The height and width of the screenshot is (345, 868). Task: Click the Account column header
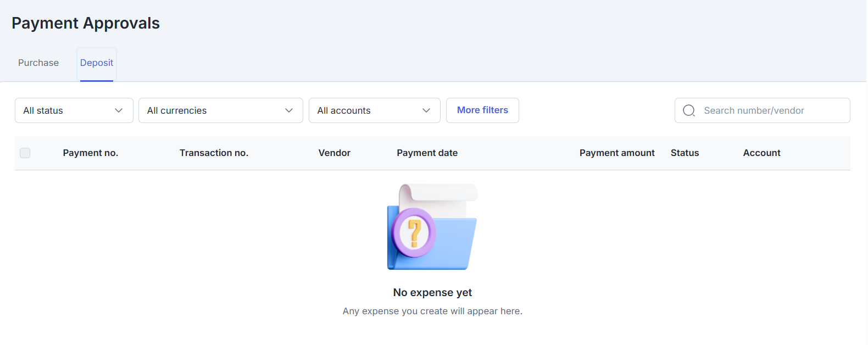761,153
